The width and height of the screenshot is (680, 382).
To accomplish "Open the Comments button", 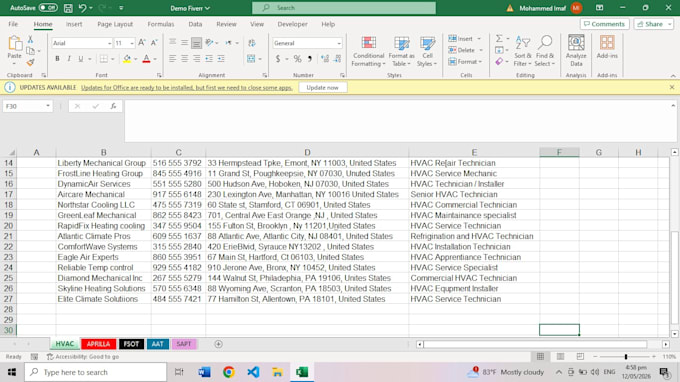I will click(x=605, y=24).
